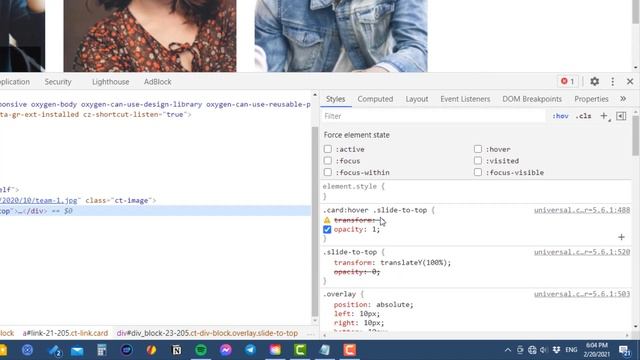Open Mail app from taskbar
Screen dimensions: 640x360
click(77, 350)
